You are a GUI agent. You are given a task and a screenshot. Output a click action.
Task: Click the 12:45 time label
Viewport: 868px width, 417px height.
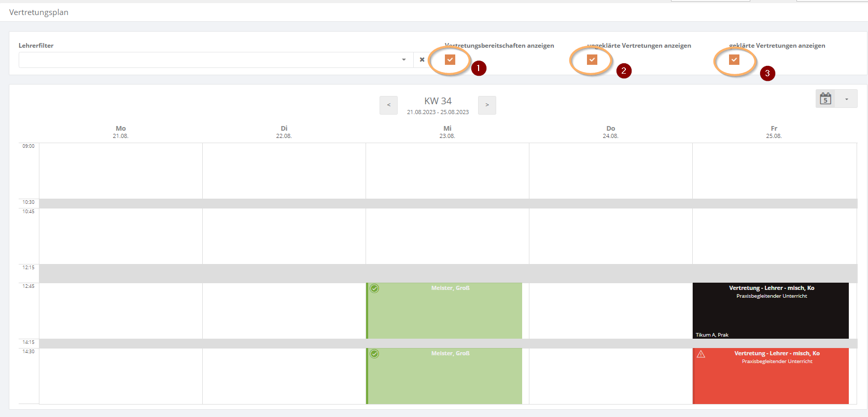click(x=29, y=286)
